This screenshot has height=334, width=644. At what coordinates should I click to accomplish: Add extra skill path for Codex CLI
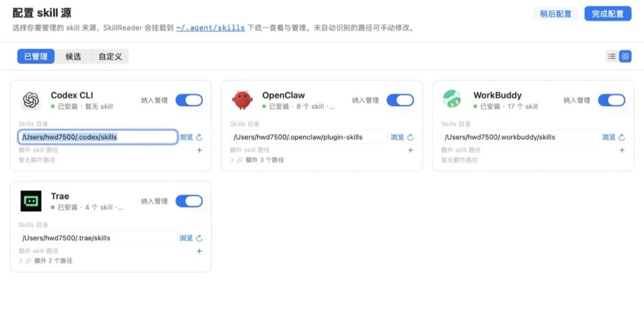click(x=199, y=150)
